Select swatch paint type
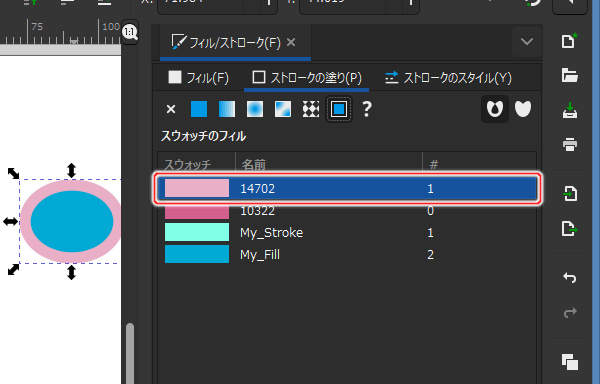 (x=339, y=109)
